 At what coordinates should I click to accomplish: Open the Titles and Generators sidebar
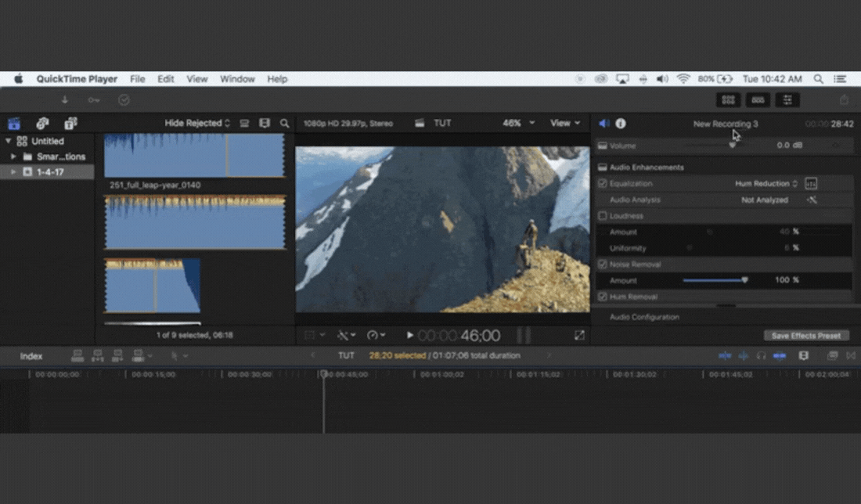click(x=70, y=124)
